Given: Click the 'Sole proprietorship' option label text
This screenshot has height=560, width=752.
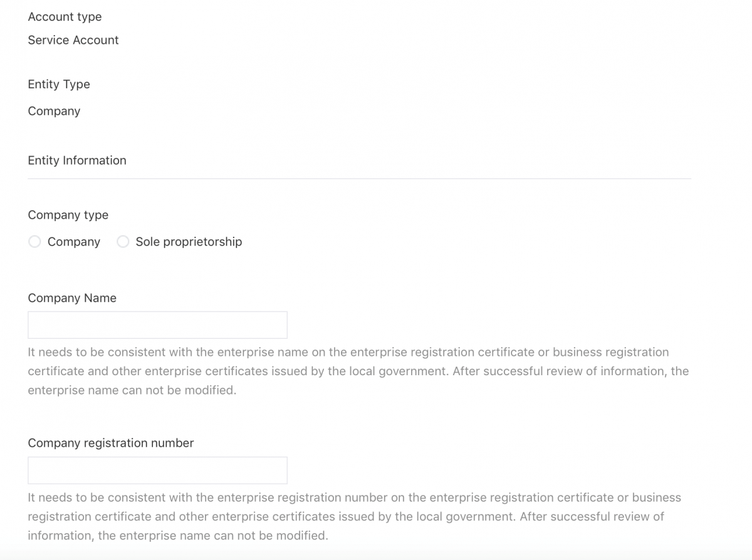Looking at the screenshot, I should pos(189,242).
